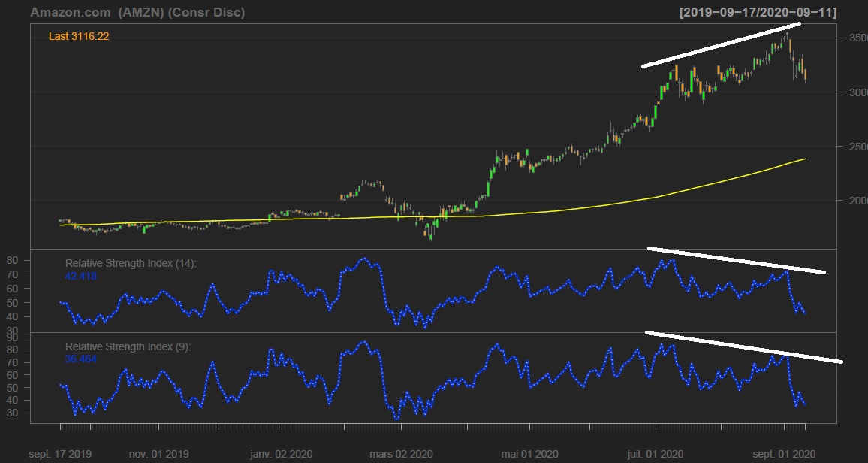Image resolution: width=868 pixels, height=463 pixels.
Task: Click the sept. 01 2020 axis date
Action: pyautogui.click(x=785, y=454)
